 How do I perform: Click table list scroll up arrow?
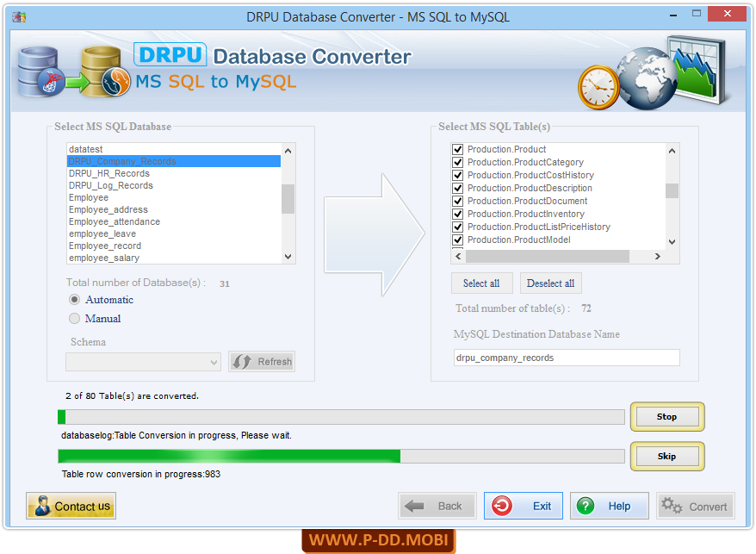pos(672,151)
